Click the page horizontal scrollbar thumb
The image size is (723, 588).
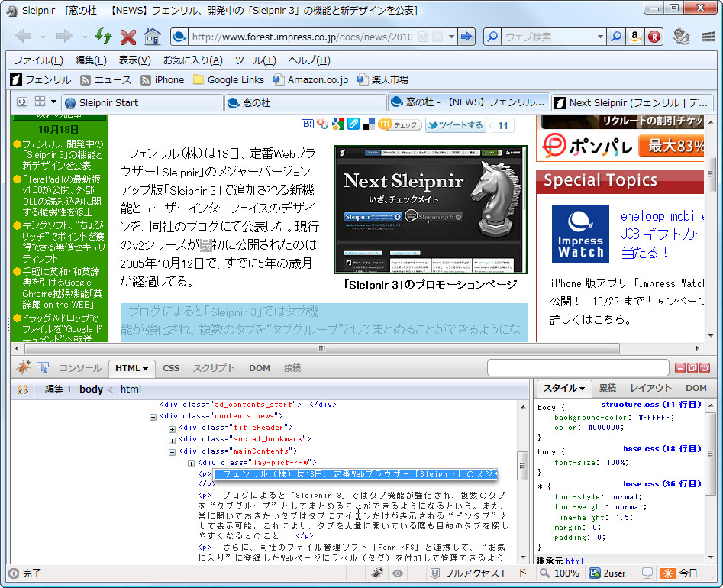(322, 349)
